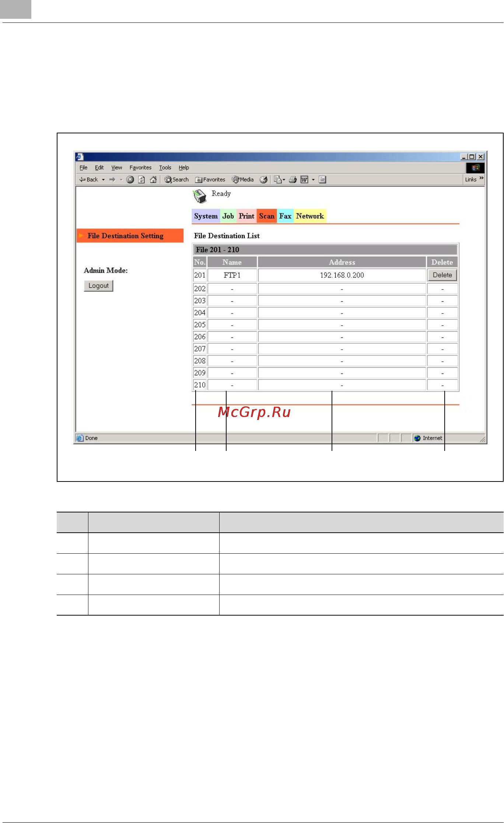This screenshot has height=823, width=504.
Task: Click the Stop loading icon
Action: click(x=130, y=179)
